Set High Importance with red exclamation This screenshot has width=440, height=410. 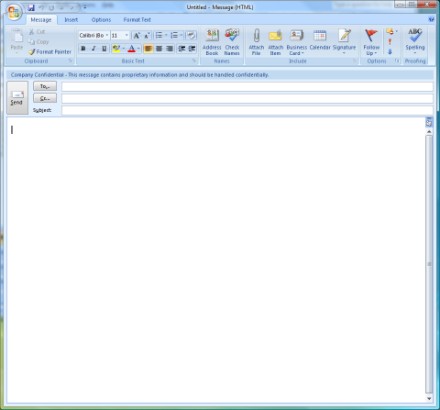click(390, 42)
